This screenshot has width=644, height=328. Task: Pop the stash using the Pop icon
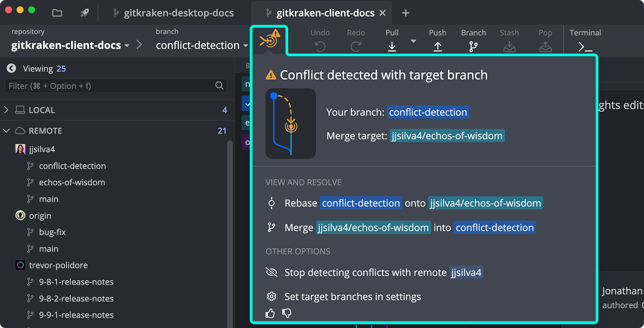545,47
